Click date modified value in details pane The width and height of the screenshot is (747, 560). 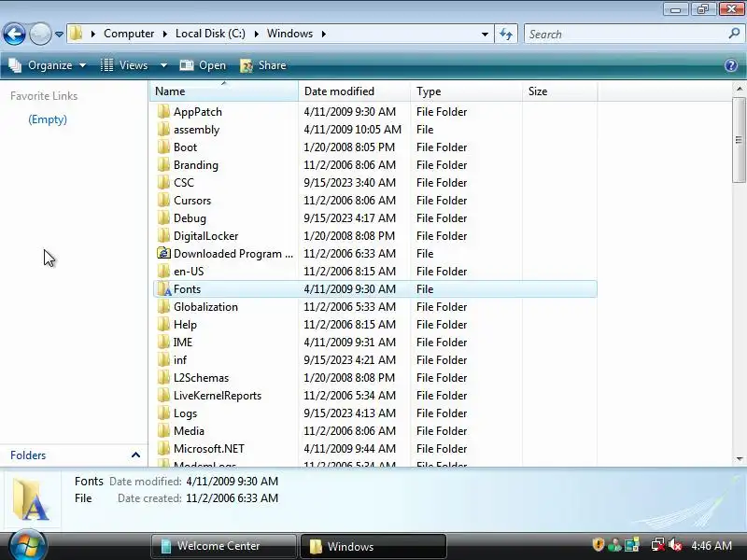(232, 481)
